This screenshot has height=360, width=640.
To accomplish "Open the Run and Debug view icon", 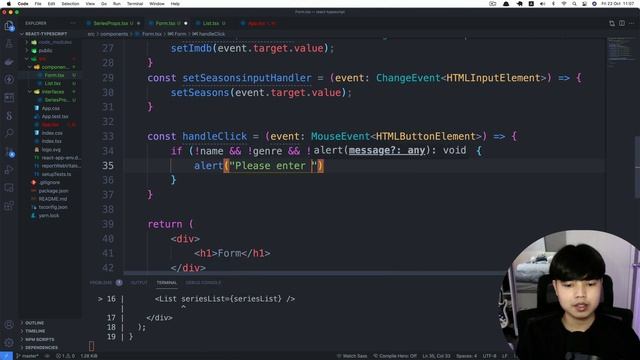I will 9,169.
